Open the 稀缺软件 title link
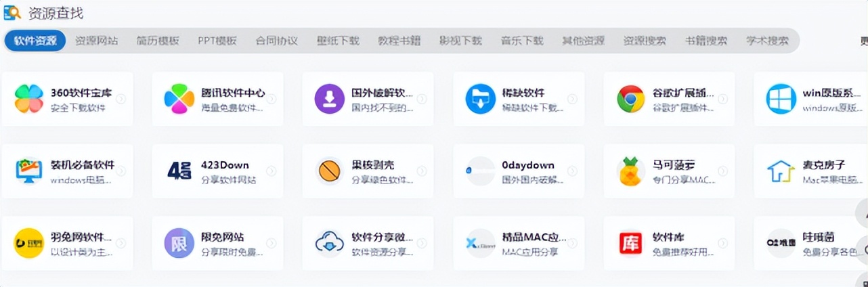Viewport: 868px width, 287px height. (x=523, y=93)
